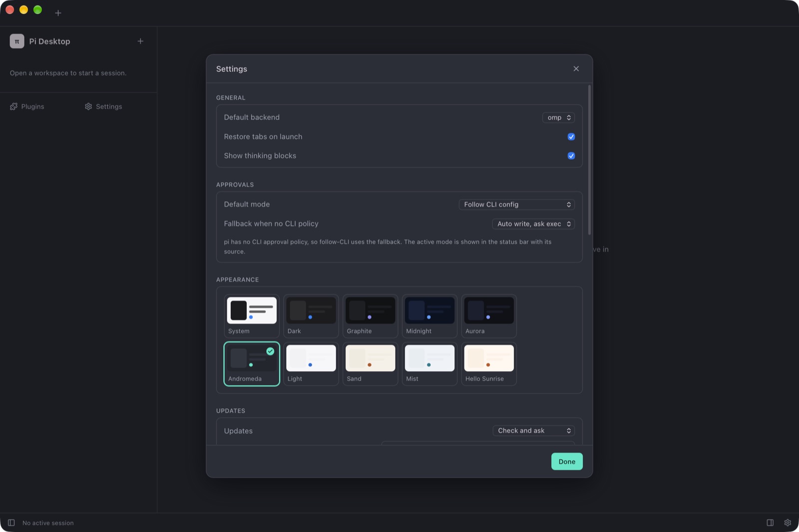Select the Light theme
The image size is (799, 532).
(311, 364)
